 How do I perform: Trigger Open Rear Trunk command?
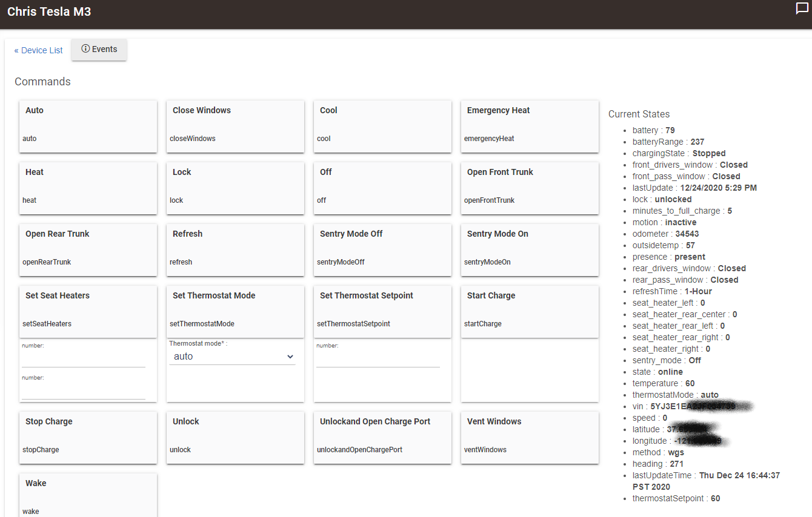[88, 250]
